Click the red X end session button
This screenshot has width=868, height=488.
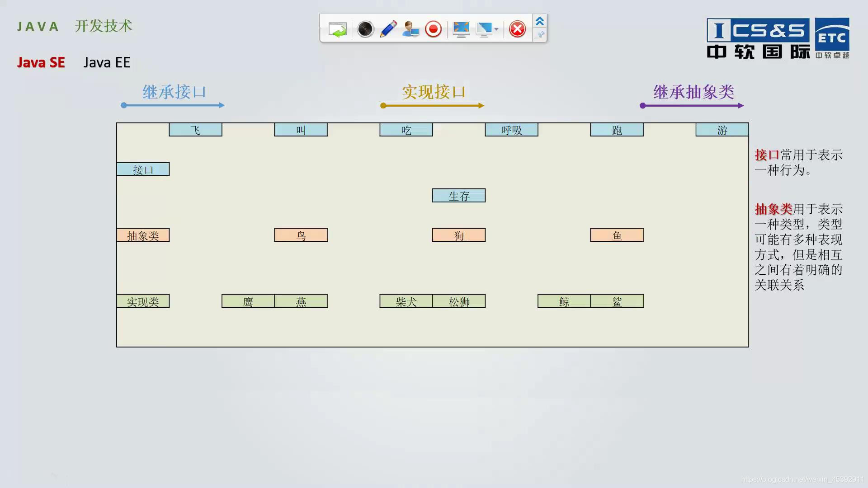point(517,29)
